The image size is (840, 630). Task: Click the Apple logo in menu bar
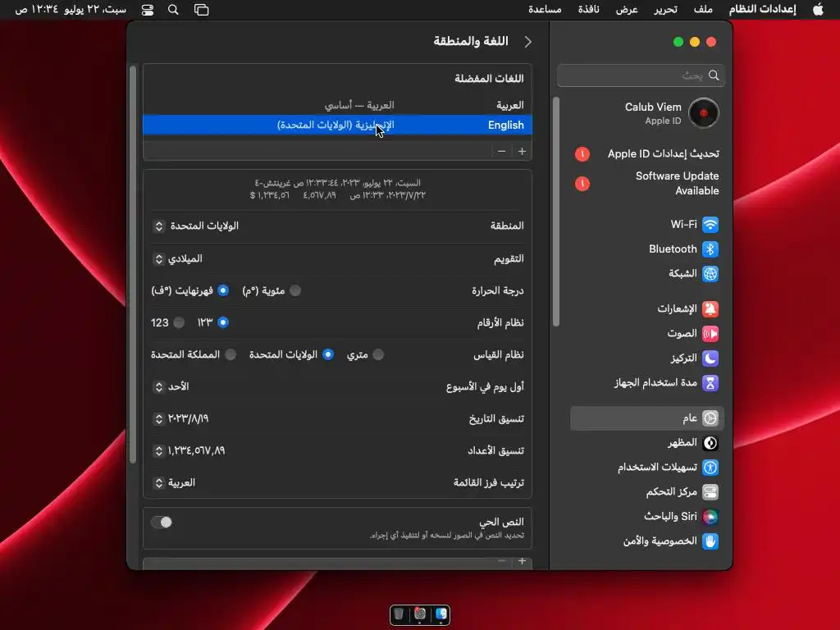(818, 10)
